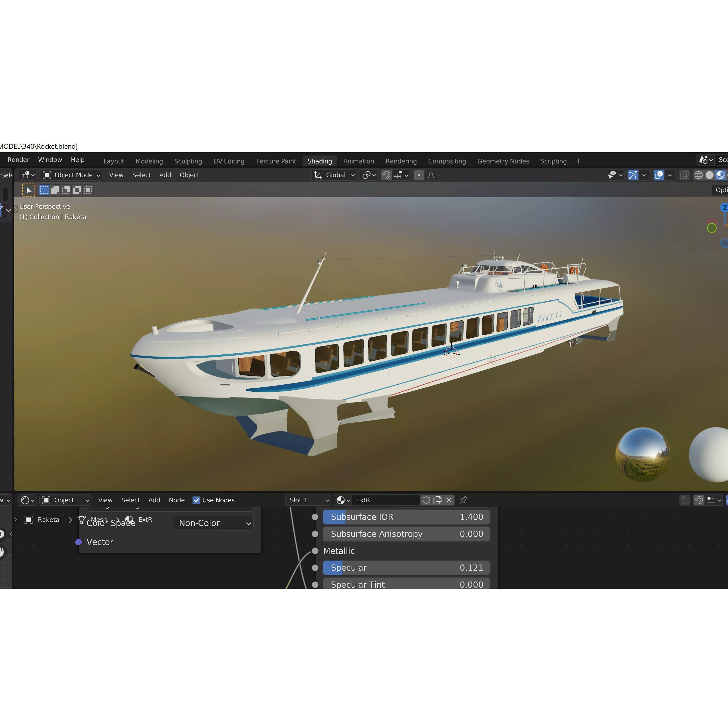The height and width of the screenshot is (728, 728).
Task: Click the snap magnet icon in shader editor header
Action: pos(699,500)
